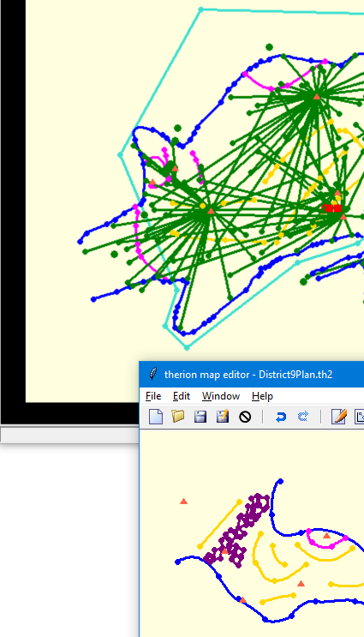This screenshot has width=364, height=637.
Task: Click the redo arrow icon
Action: 302,417
